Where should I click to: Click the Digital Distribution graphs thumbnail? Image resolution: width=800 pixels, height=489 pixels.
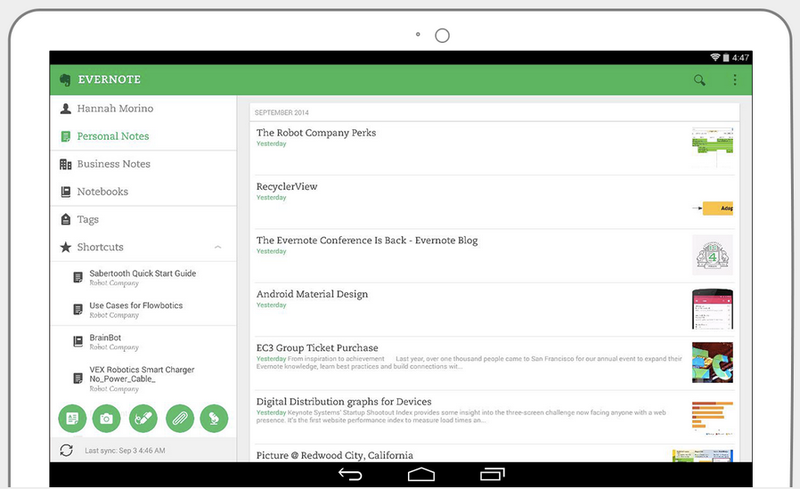712,417
